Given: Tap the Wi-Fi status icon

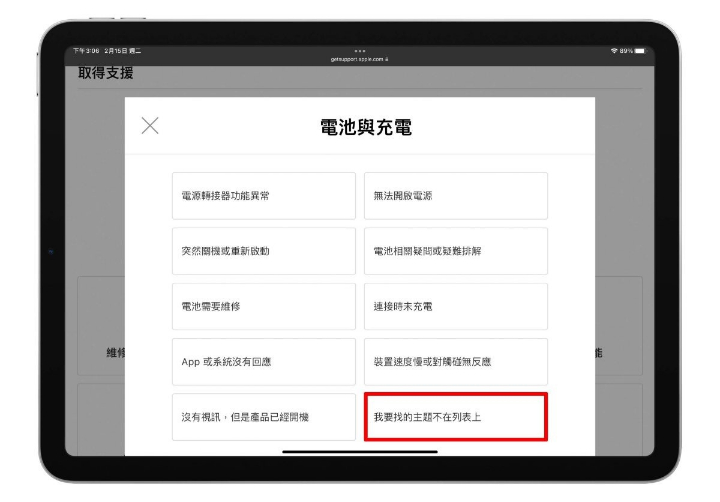Looking at the screenshot, I should coord(612,52).
